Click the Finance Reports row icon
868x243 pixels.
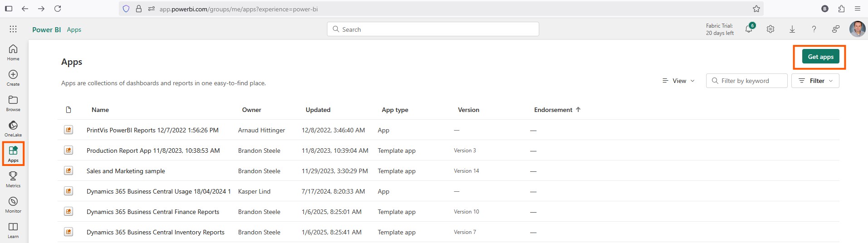(x=68, y=211)
